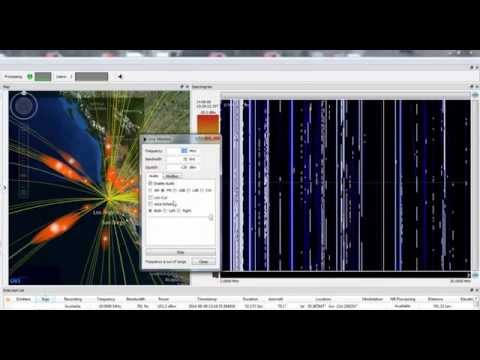Viewport: 480px width, 360px height.
Task: Sort by the Power column header
Action: pyautogui.click(x=163, y=299)
